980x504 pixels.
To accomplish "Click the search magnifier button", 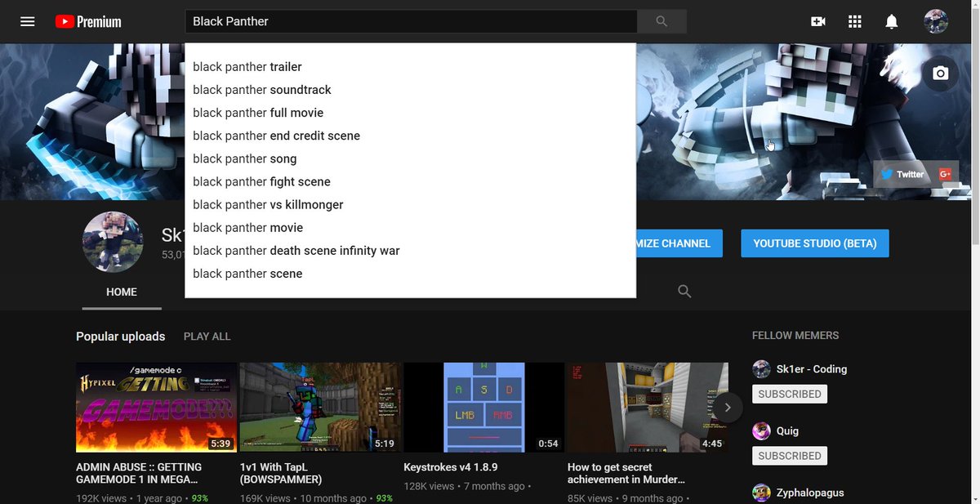I will tap(661, 21).
